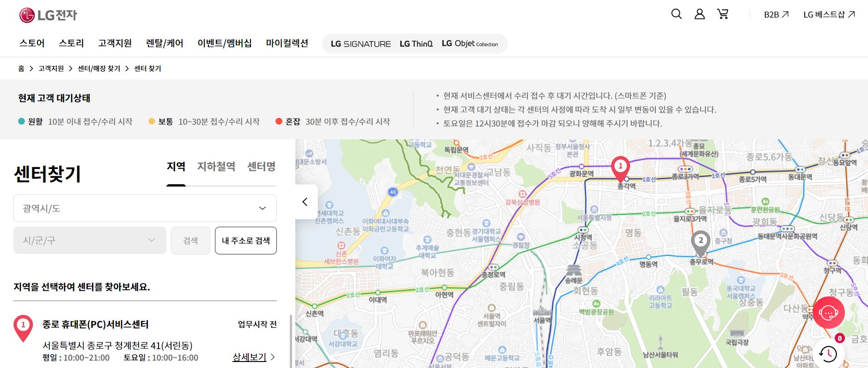Click 이대역 station label on the map

click(x=378, y=300)
